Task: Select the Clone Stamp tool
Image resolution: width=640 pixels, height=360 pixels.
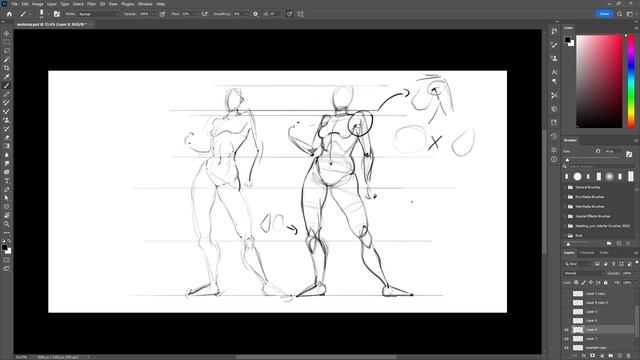Action: coord(7,120)
